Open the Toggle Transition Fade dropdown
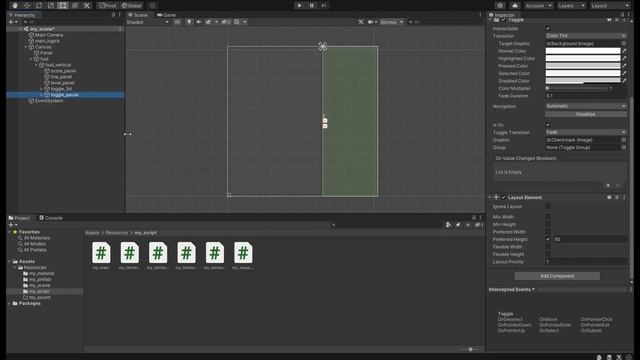This screenshot has height=360, width=640. click(586, 132)
